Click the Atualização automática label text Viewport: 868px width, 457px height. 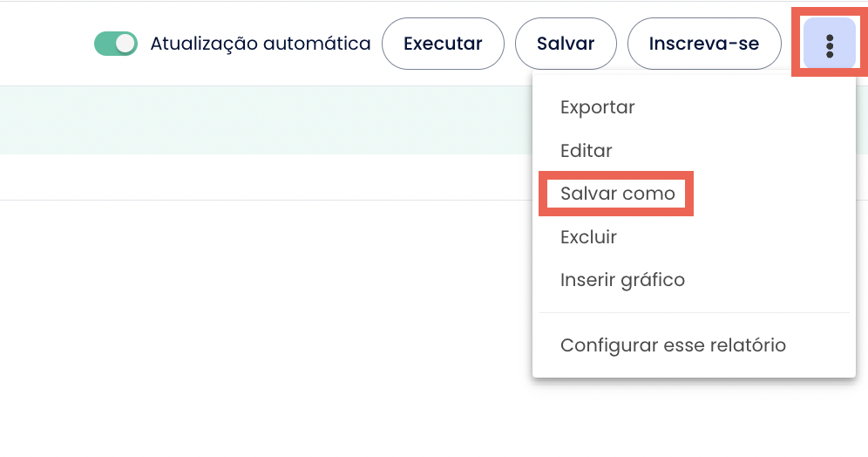260,44
